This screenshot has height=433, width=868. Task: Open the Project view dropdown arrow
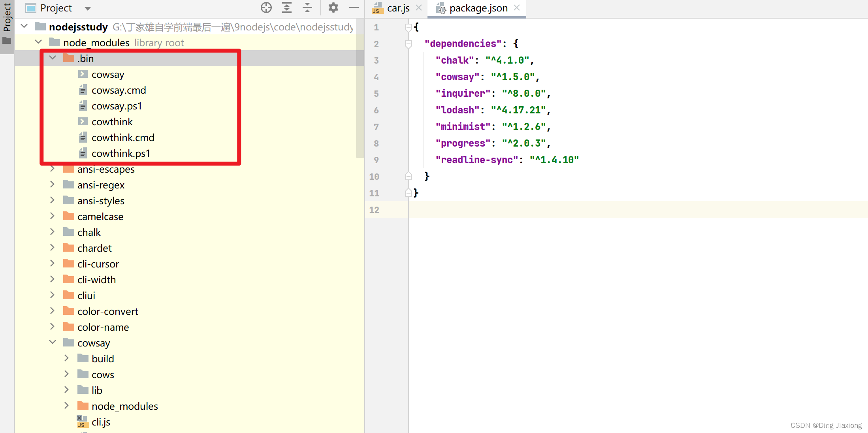pyautogui.click(x=88, y=8)
